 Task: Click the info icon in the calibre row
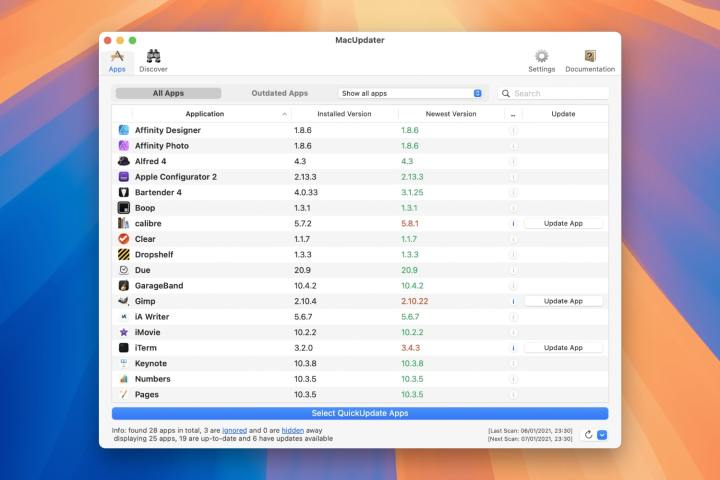[x=513, y=223]
